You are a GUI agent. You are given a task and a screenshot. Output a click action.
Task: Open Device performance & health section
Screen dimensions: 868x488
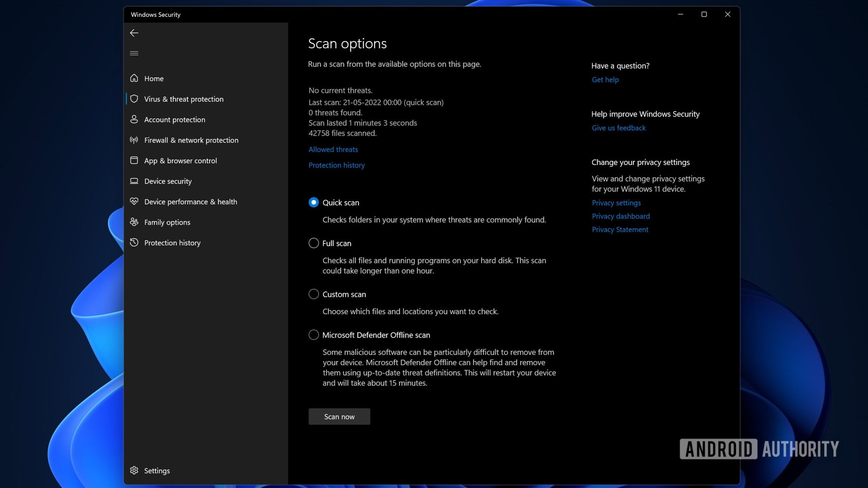tap(190, 202)
